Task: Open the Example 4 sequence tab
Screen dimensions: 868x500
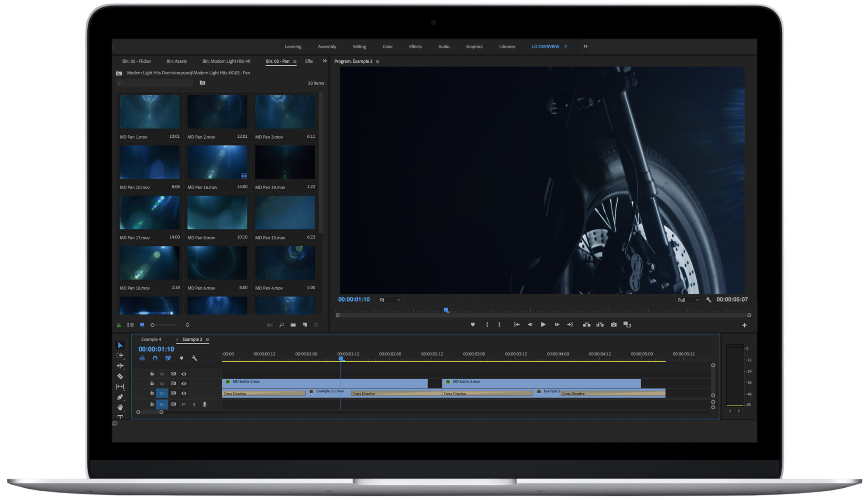Action: 151,339
